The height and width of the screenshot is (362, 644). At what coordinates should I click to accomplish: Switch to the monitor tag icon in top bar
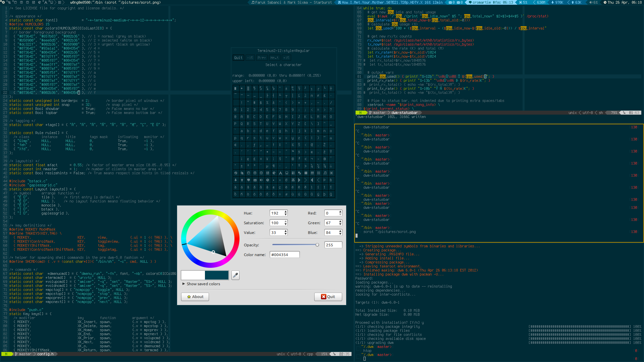pyautogui.click(x=51, y=2)
